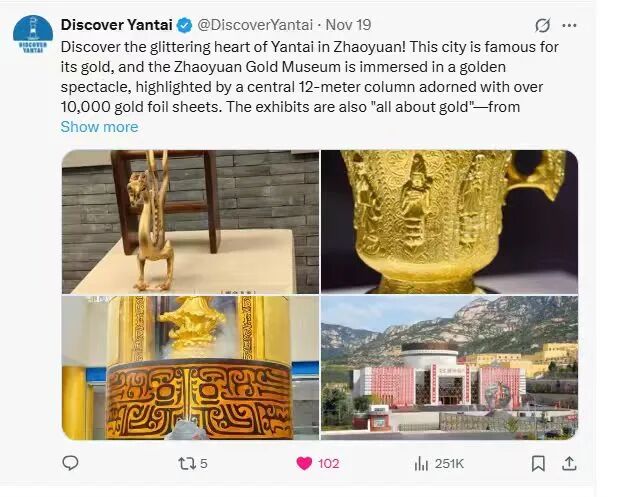The width and height of the screenshot is (622, 497).
Task: Click the blue verified badge
Action: (x=184, y=25)
